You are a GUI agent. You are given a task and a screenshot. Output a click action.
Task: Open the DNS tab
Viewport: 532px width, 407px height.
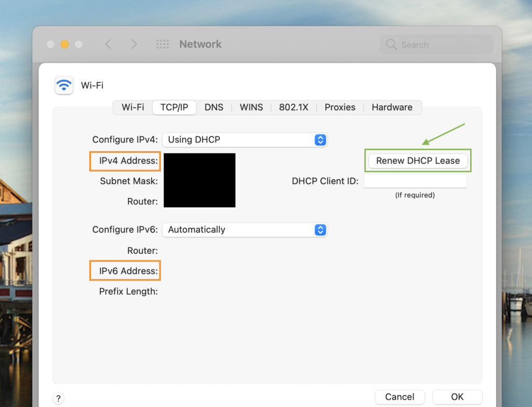click(214, 108)
